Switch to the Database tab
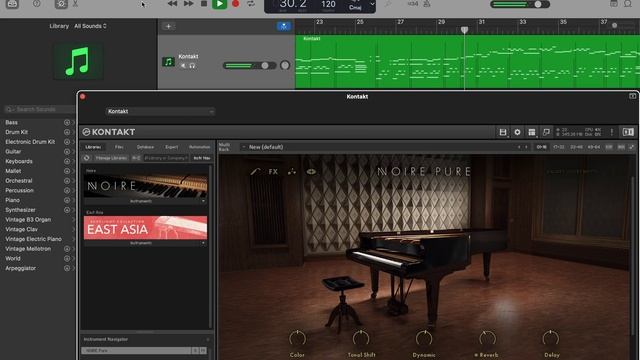This screenshot has height=360, width=640. pos(145,147)
